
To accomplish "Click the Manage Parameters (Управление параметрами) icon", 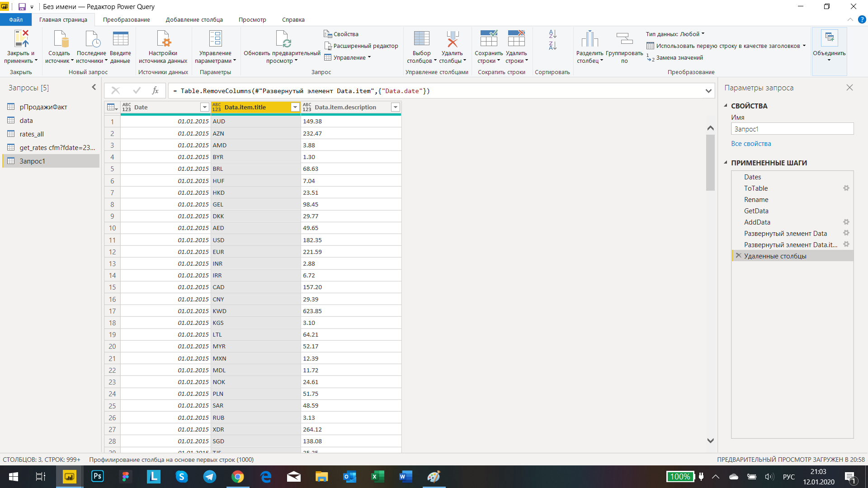I will tap(215, 39).
